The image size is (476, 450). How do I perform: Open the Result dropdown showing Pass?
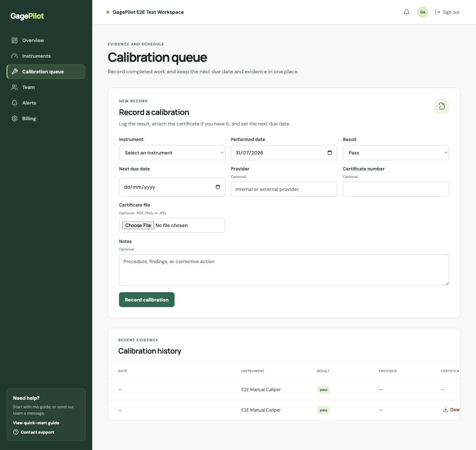click(x=396, y=153)
